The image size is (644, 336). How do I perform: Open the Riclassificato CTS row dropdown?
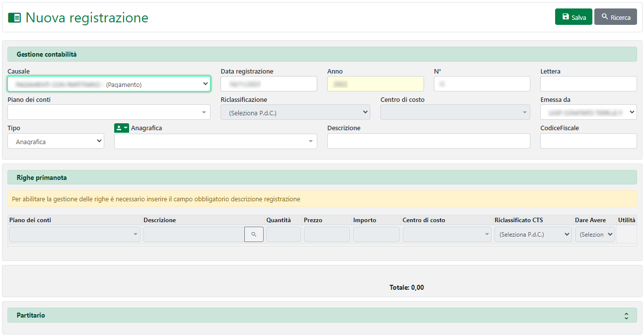(533, 235)
